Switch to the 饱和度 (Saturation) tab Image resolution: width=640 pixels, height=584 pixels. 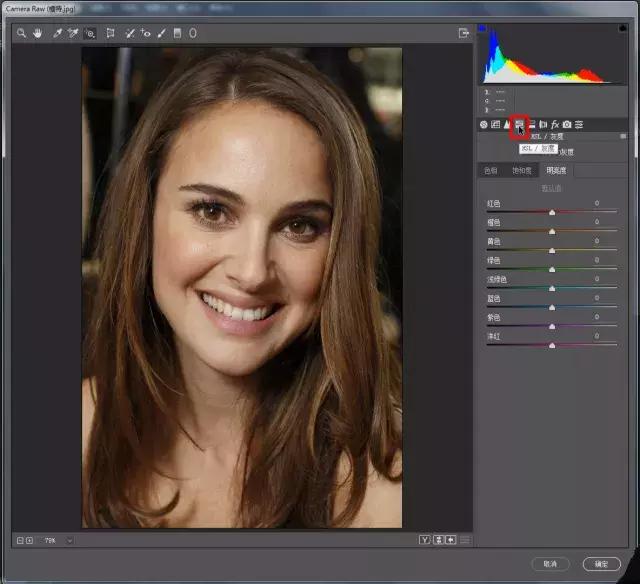(x=522, y=171)
